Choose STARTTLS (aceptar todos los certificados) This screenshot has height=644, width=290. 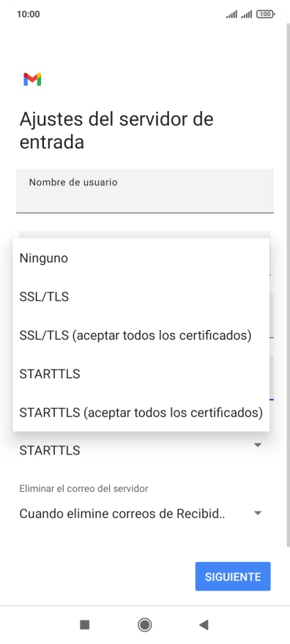tap(141, 412)
